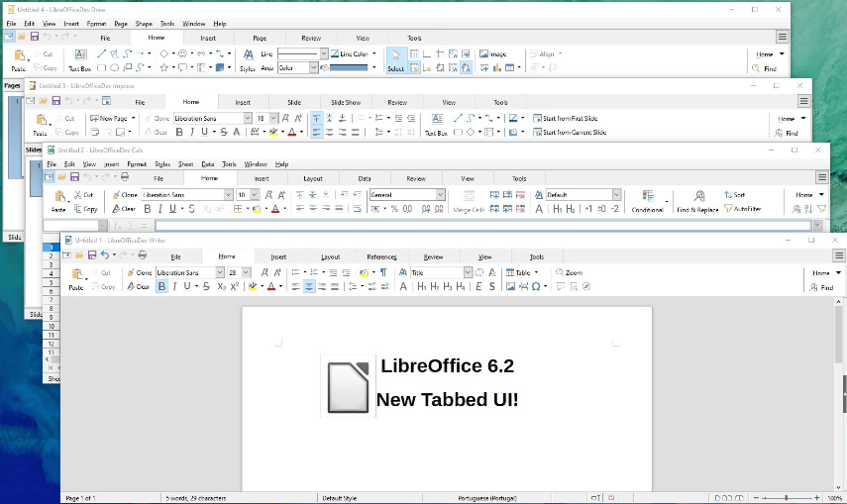Toggle Subscript in the Writer toolbar

(x=222, y=287)
